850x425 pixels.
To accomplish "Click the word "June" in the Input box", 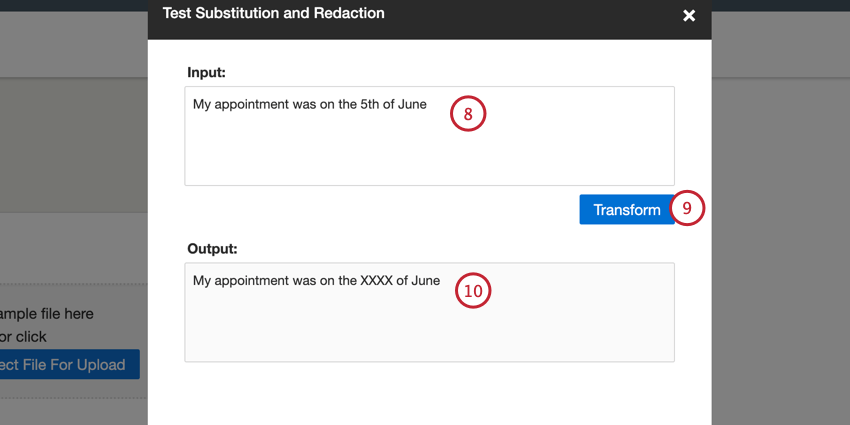I will coord(412,104).
